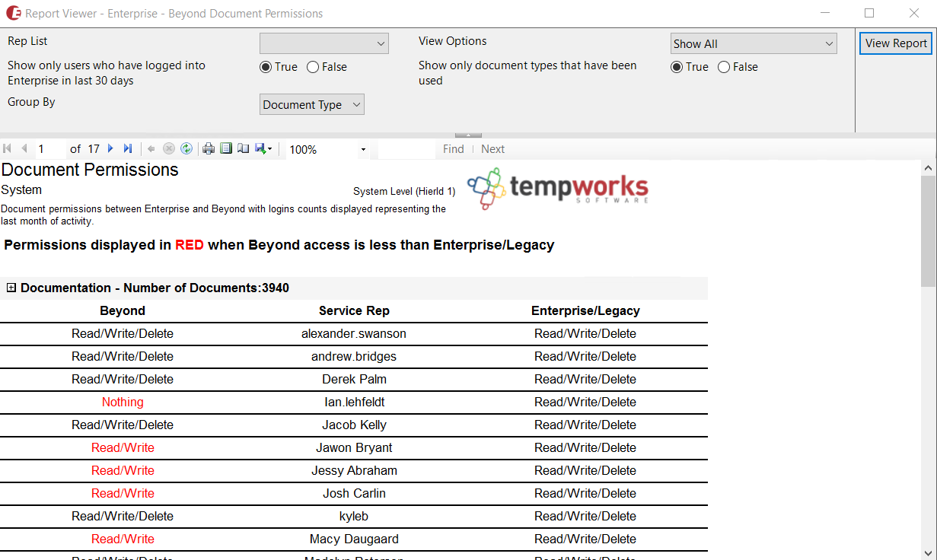Open the Group By Document Type dropdown

[x=312, y=104]
